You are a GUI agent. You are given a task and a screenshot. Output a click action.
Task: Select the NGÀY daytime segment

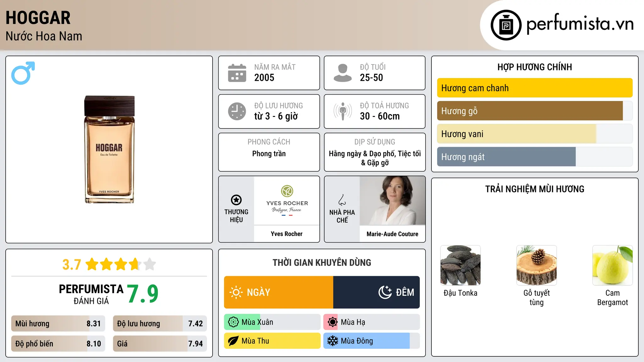279,292
